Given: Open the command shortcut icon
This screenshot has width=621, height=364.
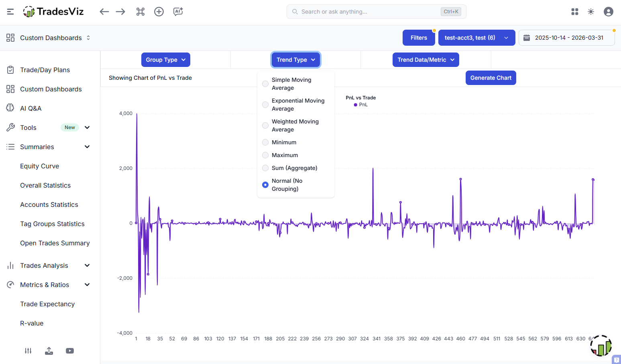Looking at the screenshot, I should (140, 12).
